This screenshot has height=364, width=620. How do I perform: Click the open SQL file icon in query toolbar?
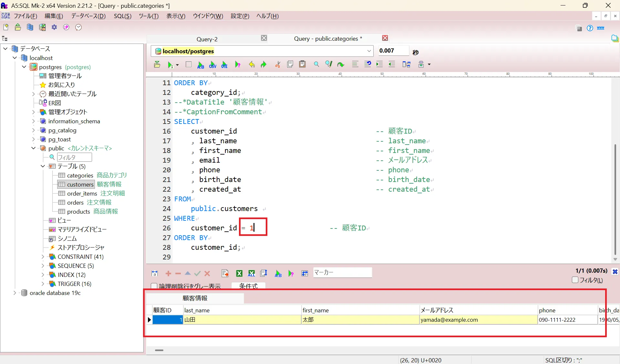tap(157, 64)
